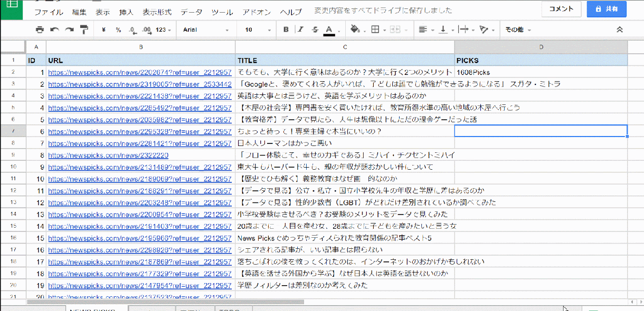Select the TITLE header cell
This screenshot has width=644, height=311.
tap(345, 61)
